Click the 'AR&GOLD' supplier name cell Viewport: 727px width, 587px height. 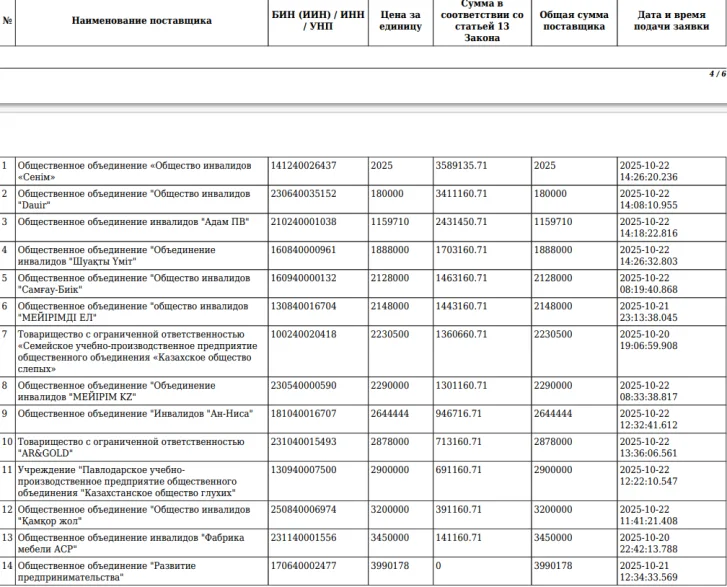click(x=141, y=446)
